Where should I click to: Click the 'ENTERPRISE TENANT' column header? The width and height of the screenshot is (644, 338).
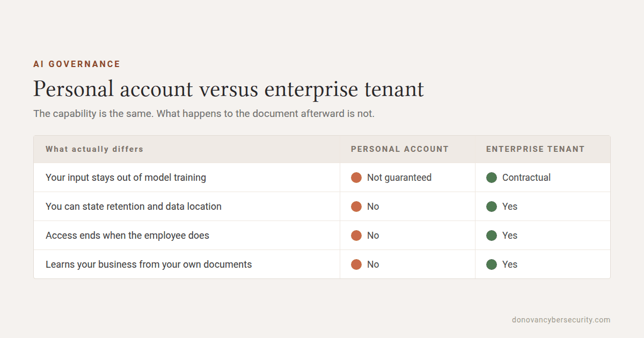tap(536, 149)
